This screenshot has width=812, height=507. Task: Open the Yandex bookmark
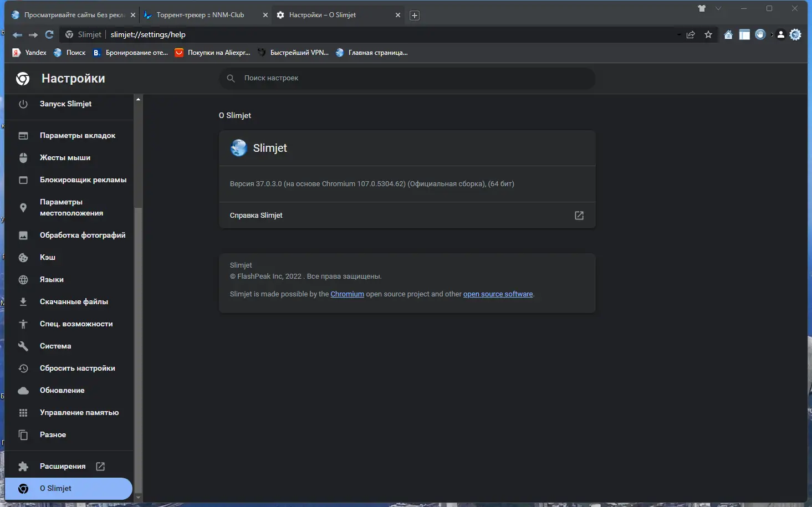(29, 53)
